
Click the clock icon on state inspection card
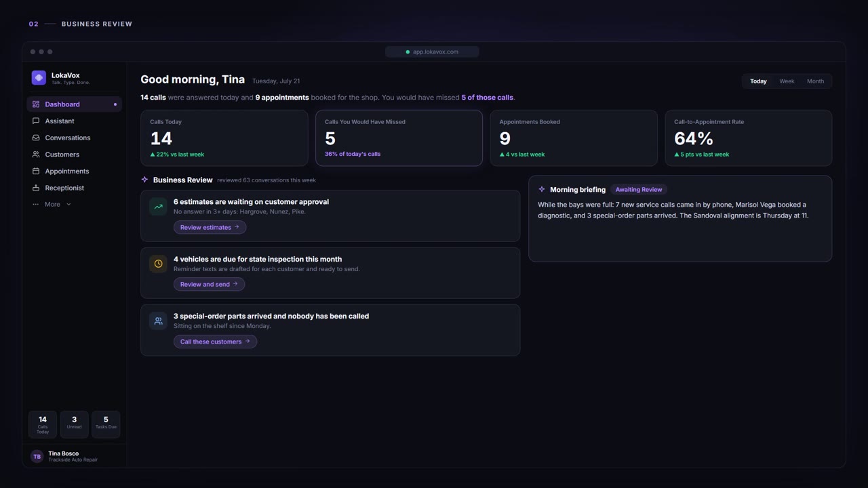click(x=158, y=264)
